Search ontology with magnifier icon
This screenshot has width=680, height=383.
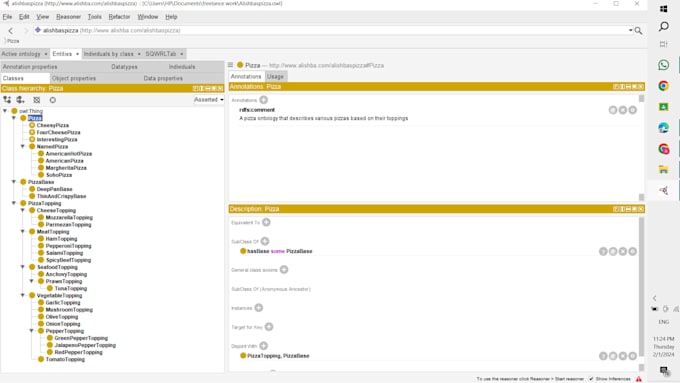638,30
